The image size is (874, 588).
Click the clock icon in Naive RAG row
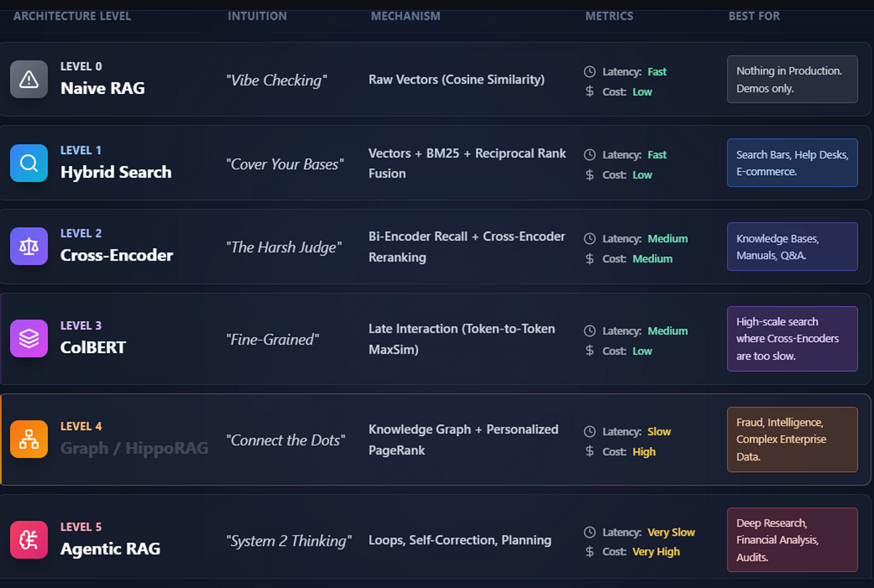pos(590,72)
